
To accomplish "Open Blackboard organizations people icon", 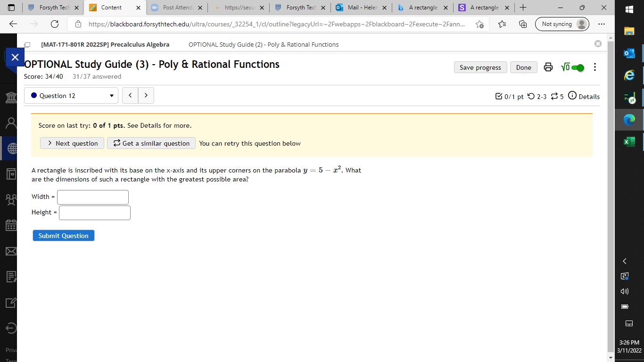I will pyautogui.click(x=10, y=200).
